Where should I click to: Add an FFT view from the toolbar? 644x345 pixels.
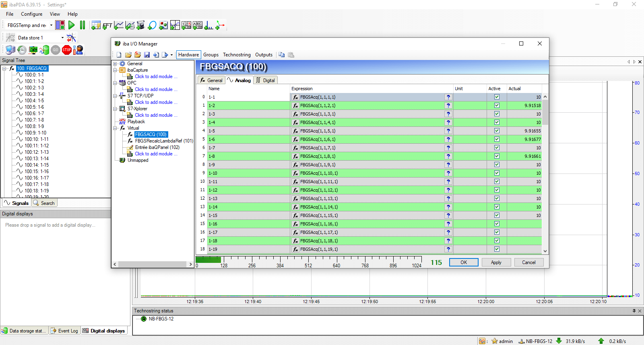click(107, 25)
